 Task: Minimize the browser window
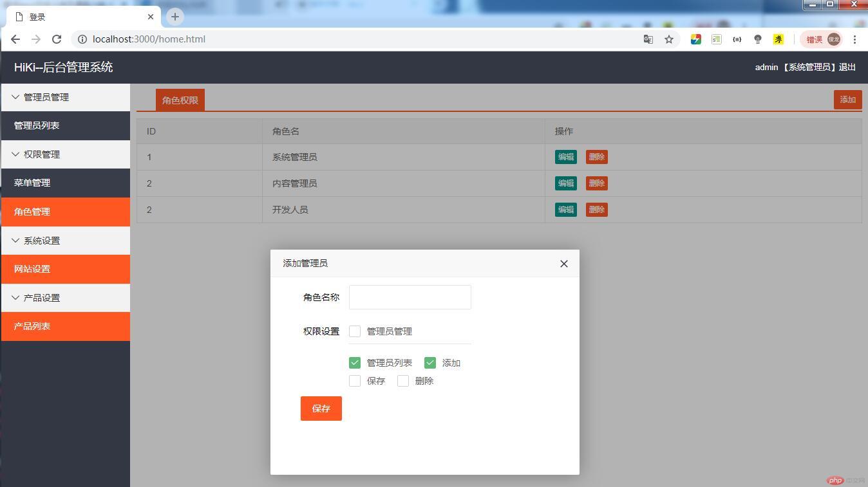pos(813,5)
